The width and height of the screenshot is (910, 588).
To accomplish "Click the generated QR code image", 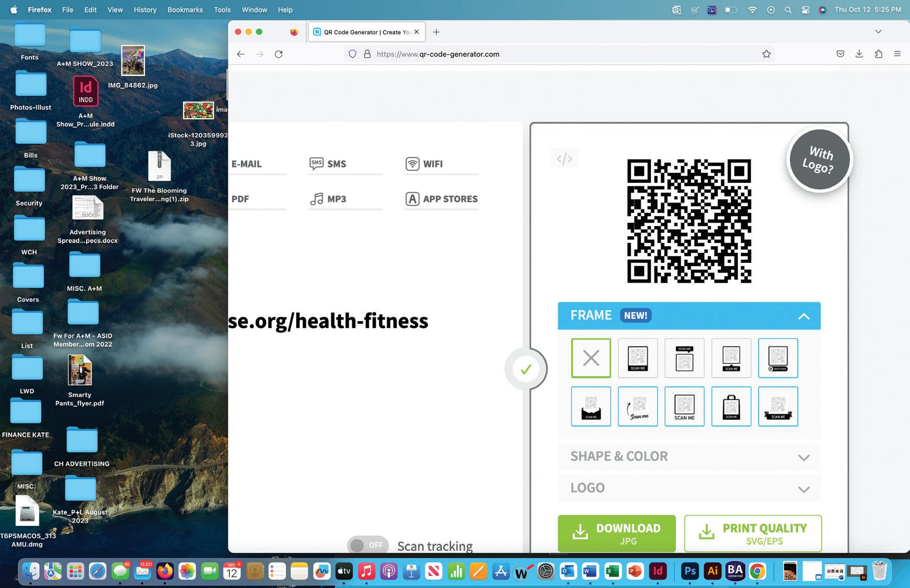I will (689, 221).
